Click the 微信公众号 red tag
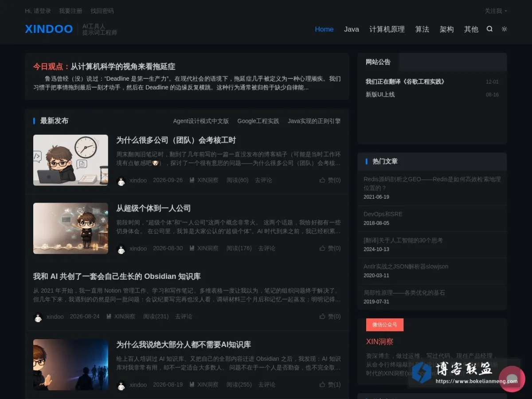The height and width of the screenshot is (399, 532). [385, 325]
